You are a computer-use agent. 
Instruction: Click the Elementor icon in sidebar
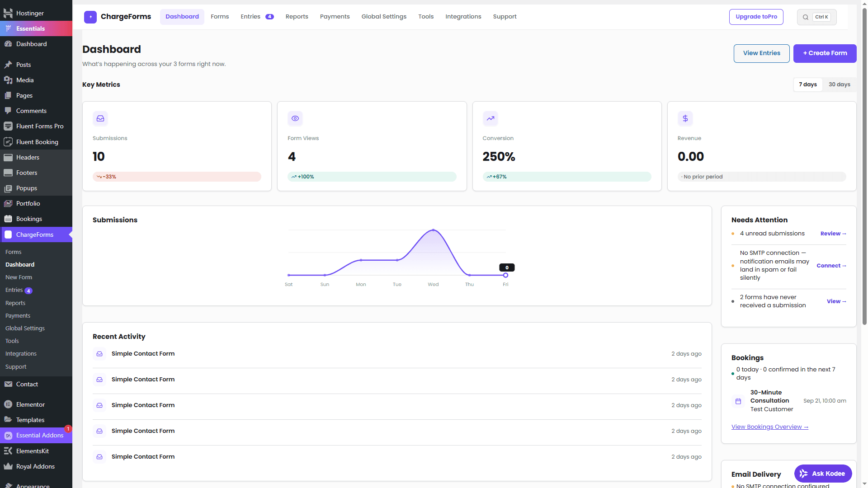coord(8,404)
